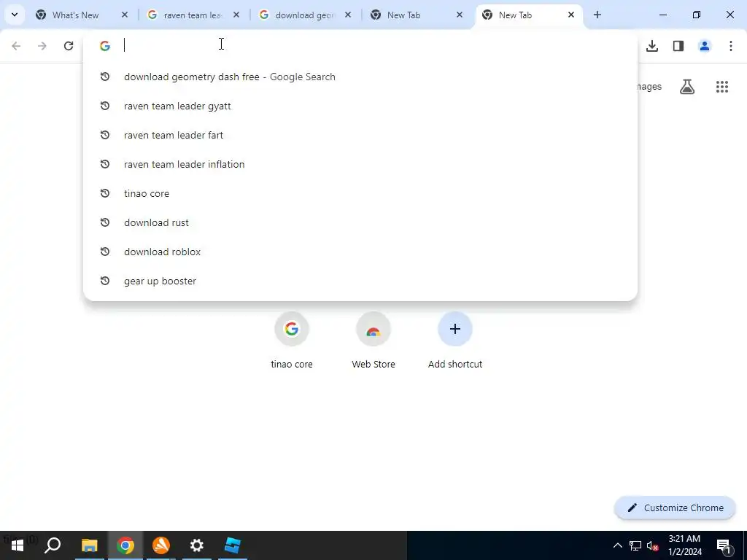Open the Google apps grid
Viewport: 747px width, 560px height.
pyautogui.click(x=722, y=87)
